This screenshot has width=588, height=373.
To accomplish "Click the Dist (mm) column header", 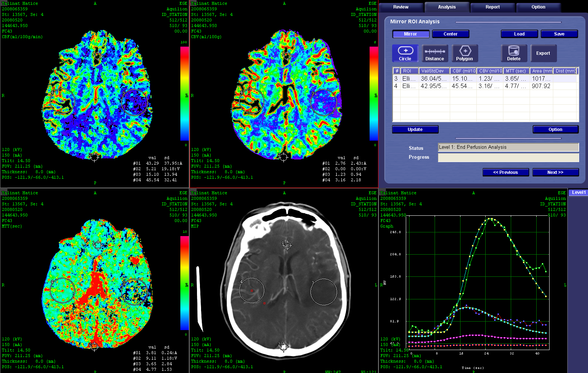I will [565, 71].
